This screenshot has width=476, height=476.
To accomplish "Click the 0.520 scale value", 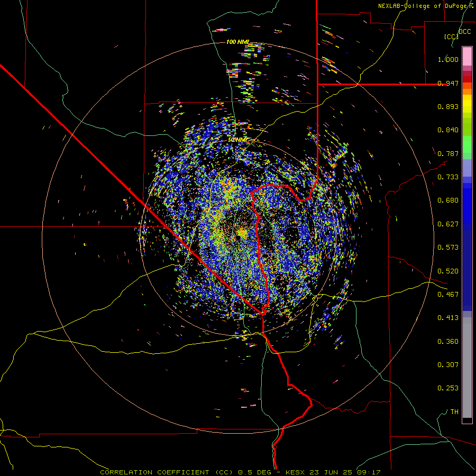I will 448,271.
